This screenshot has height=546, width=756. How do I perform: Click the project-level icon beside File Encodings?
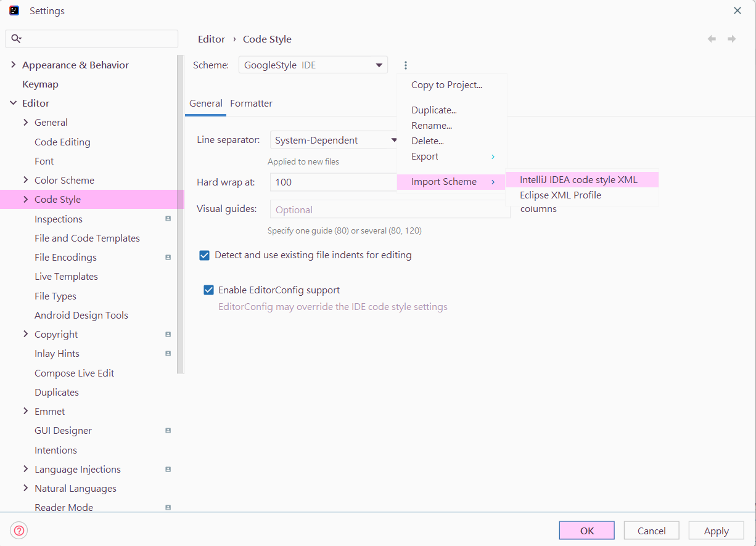168,257
